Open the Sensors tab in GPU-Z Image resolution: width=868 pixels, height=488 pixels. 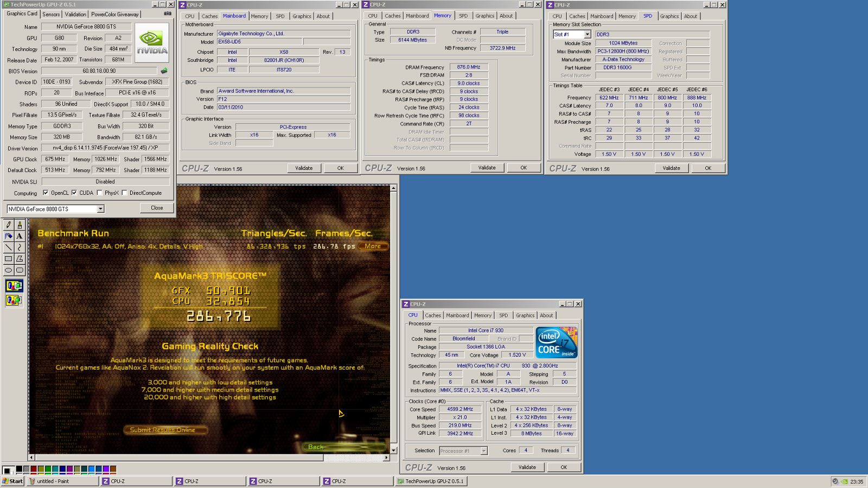point(52,15)
